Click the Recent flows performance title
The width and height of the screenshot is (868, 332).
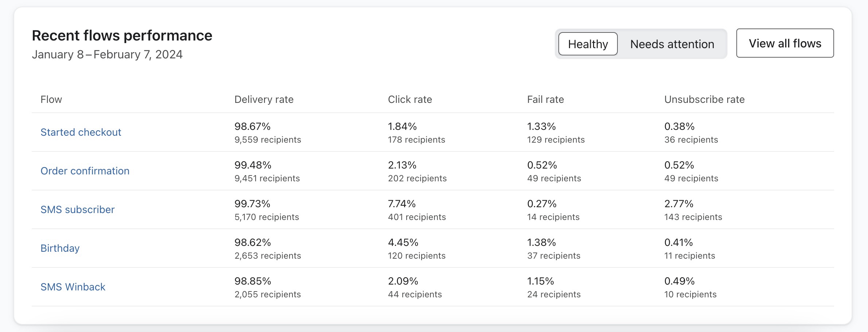coord(122,35)
